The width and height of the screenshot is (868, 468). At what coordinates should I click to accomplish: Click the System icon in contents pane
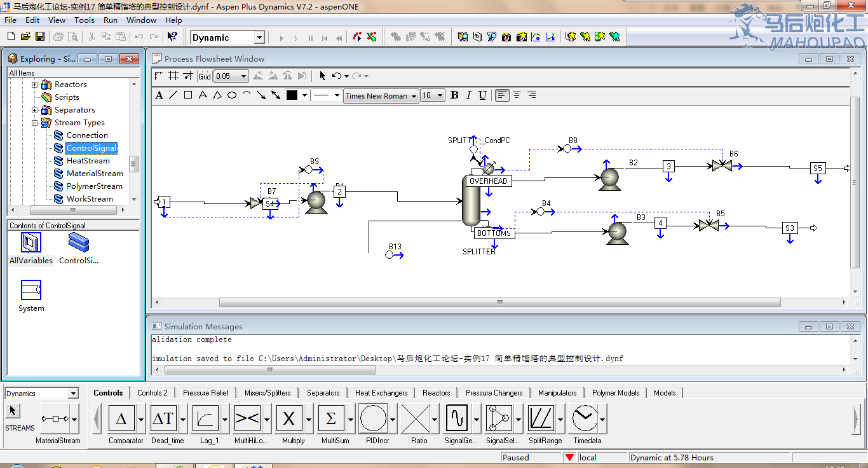(31, 291)
